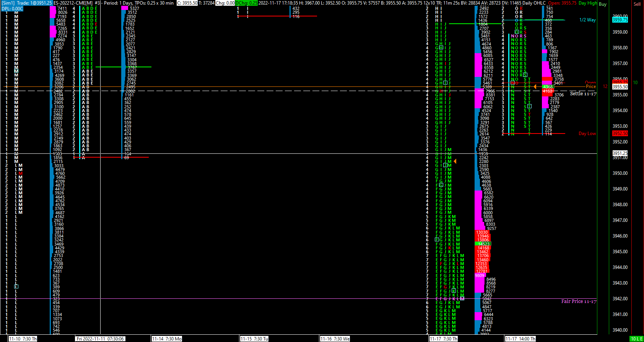Click the 'DPL: 0.00C' profit/loss label

(x=12, y=8)
